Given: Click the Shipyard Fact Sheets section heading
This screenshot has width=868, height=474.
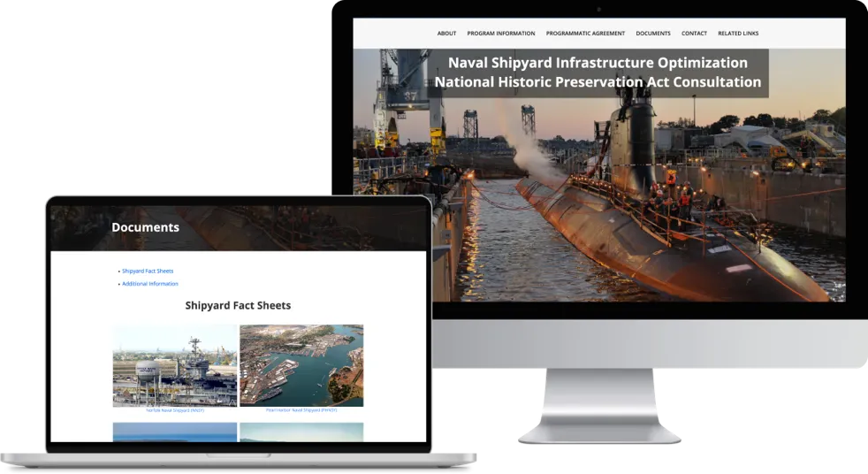Looking at the screenshot, I should click(238, 306).
